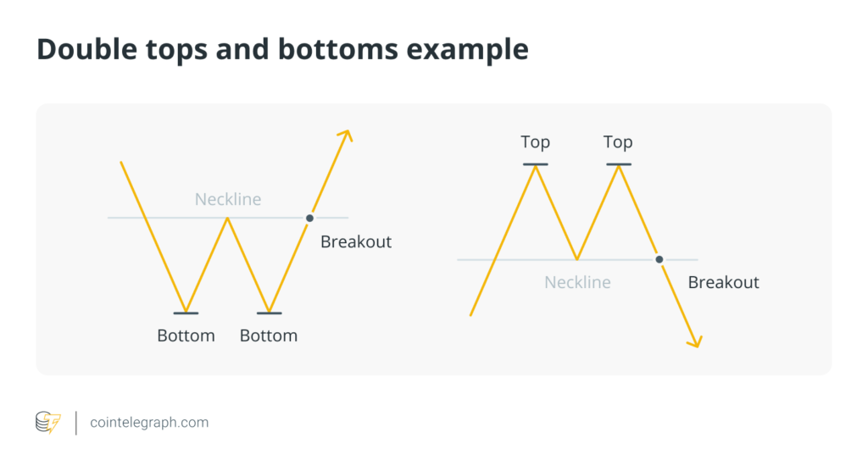
Task: Click the dash marker under the first Top label
Action: click(535, 164)
